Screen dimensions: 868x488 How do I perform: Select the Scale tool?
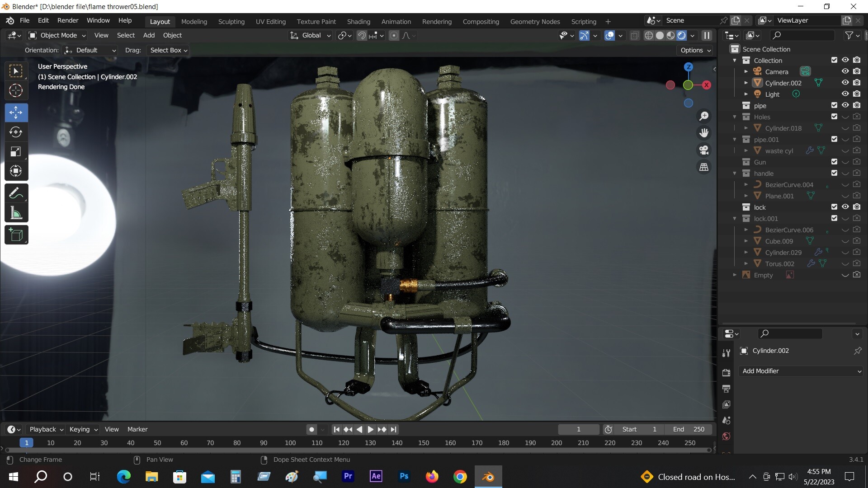16,152
